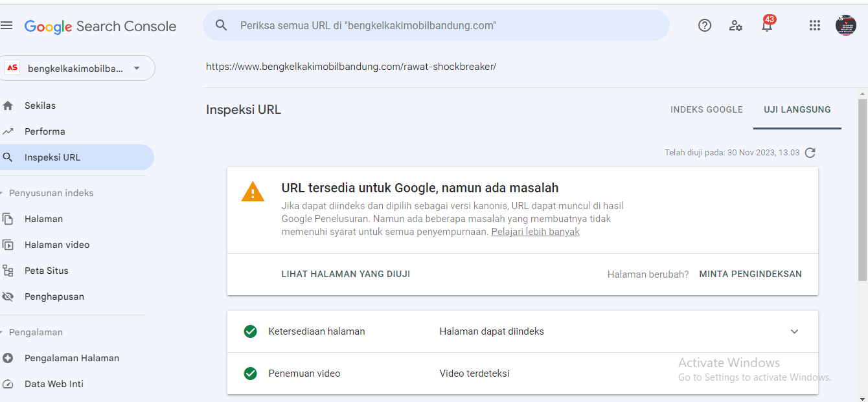
Task: Click 'URL tersedia untuk Google, namun ada masalah' heading
Action: tap(420, 188)
